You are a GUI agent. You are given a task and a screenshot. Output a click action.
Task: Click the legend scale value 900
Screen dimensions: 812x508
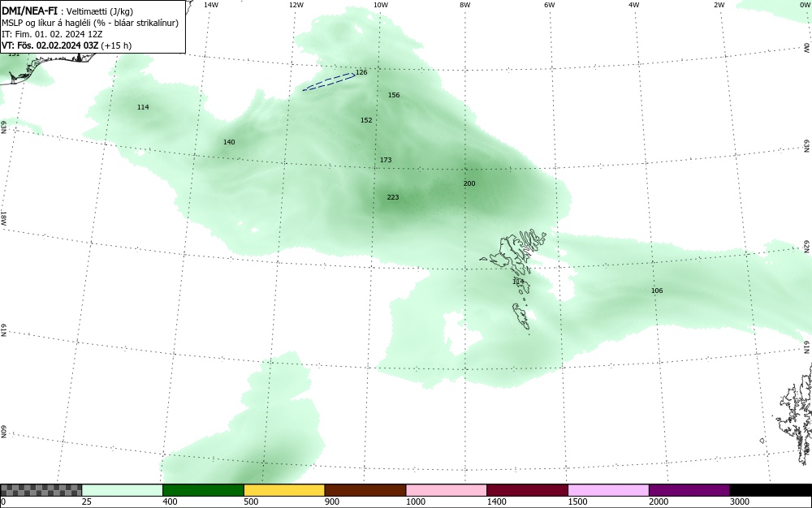pos(332,502)
